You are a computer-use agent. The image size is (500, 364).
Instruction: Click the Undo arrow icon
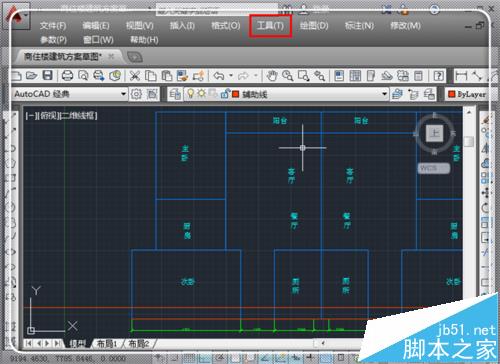(219, 76)
